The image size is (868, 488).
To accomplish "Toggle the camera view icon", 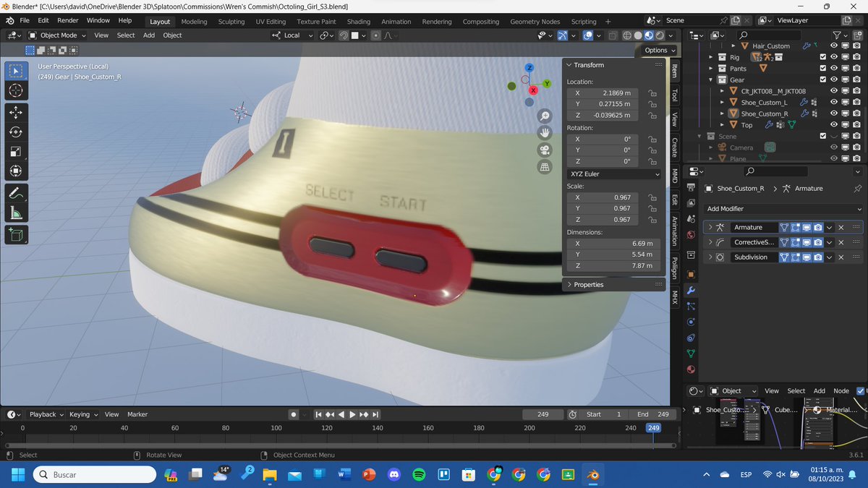I will (x=545, y=150).
